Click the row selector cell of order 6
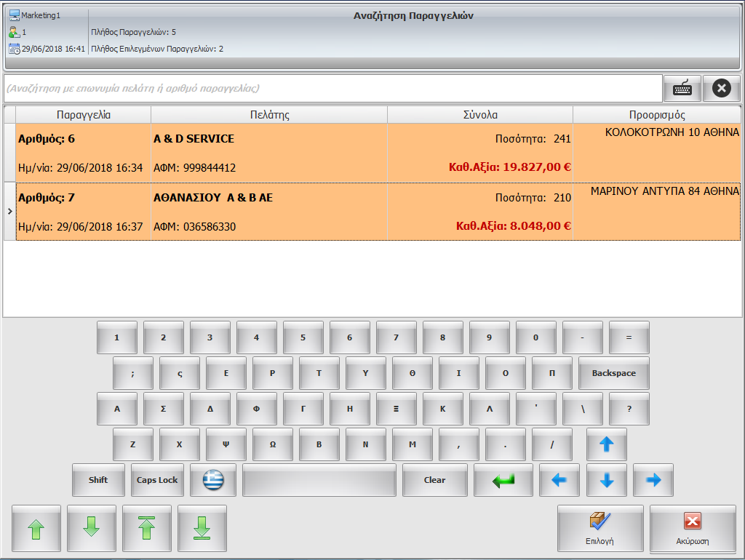Image resolution: width=745 pixels, height=560 pixels. tap(10, 153)
